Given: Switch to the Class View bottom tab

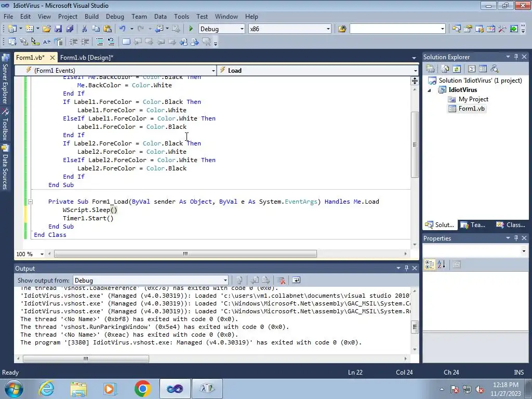Looking at the screenshot, I should click(x=511, y=225).
